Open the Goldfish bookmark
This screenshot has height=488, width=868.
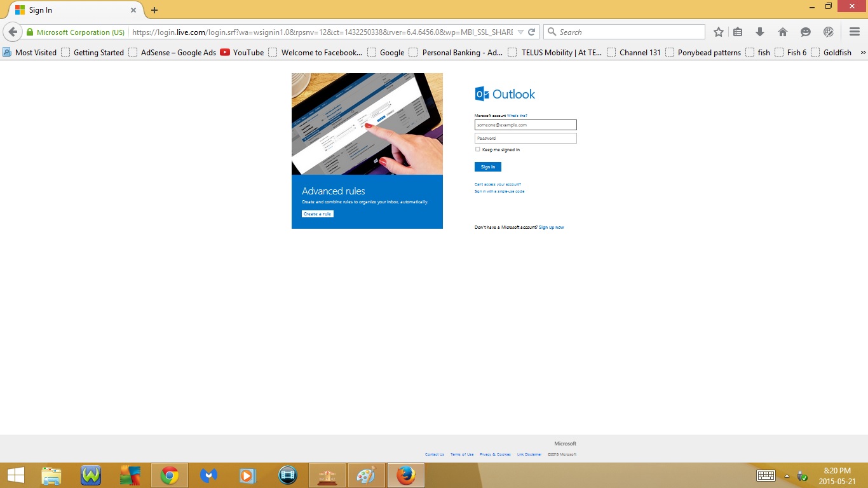pyautogui.click(x=831, y=53)
